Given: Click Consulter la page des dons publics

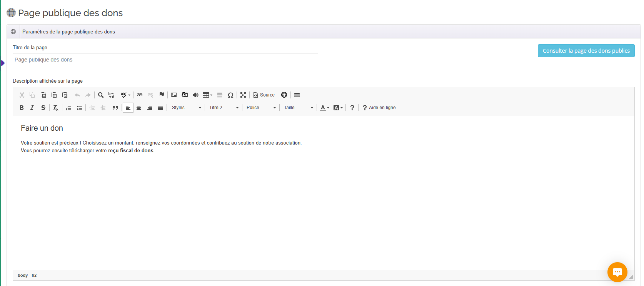Looking at the screenshot, I should point(586,51).
